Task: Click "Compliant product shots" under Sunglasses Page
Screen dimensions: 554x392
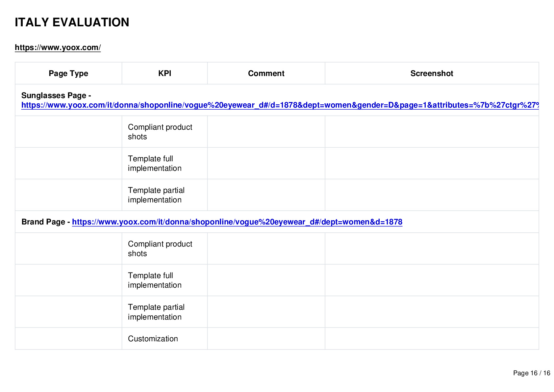Action: point(160,132)
